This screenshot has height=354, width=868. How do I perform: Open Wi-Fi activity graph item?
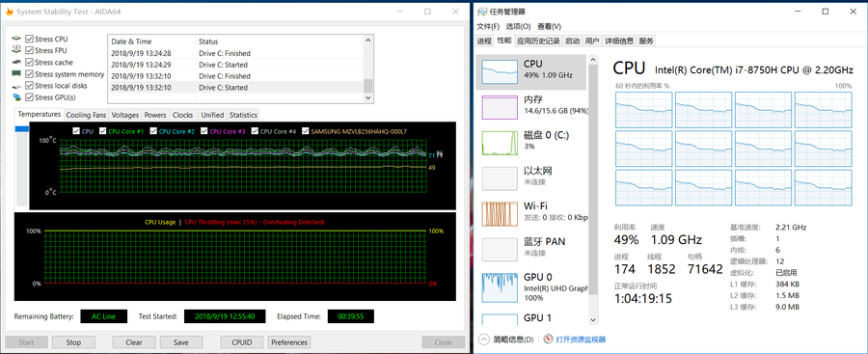click(500, 213)
